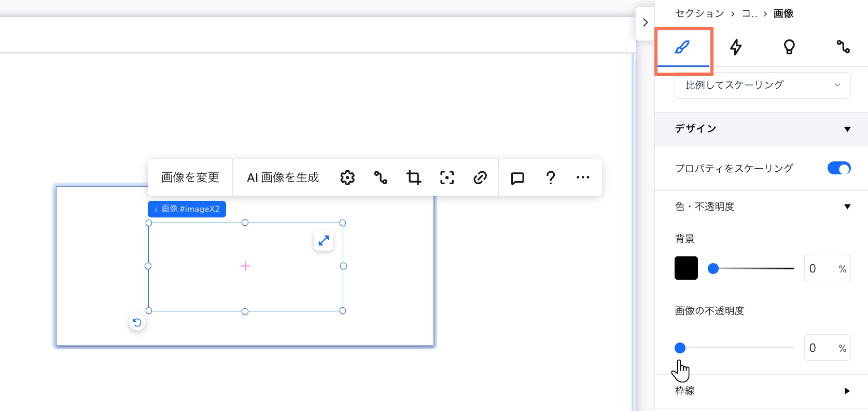Image resolution: width=868 pixels, height=411 pixels.
Task: Click the focal point icon in toolbar
Action: click(447, 177)
